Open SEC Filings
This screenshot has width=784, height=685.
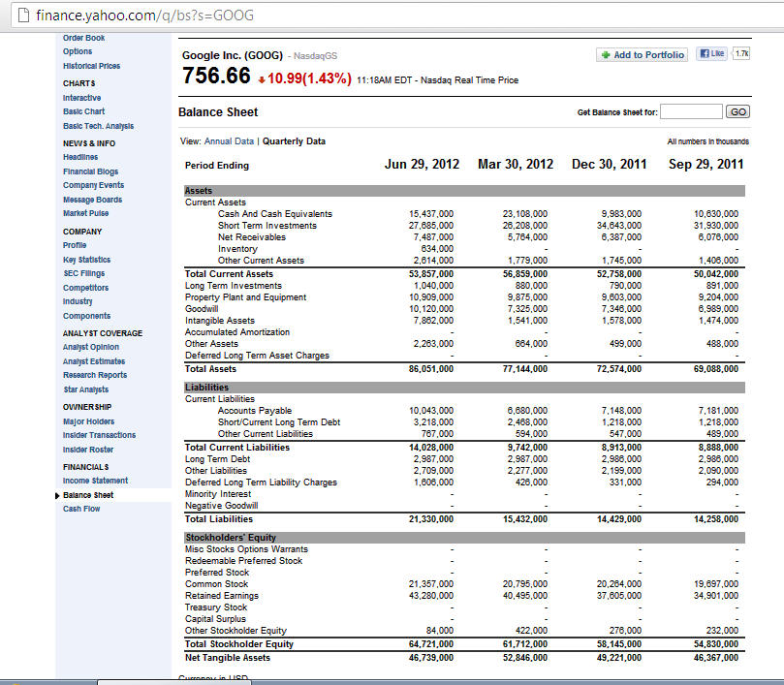click(x=83, y=273)
